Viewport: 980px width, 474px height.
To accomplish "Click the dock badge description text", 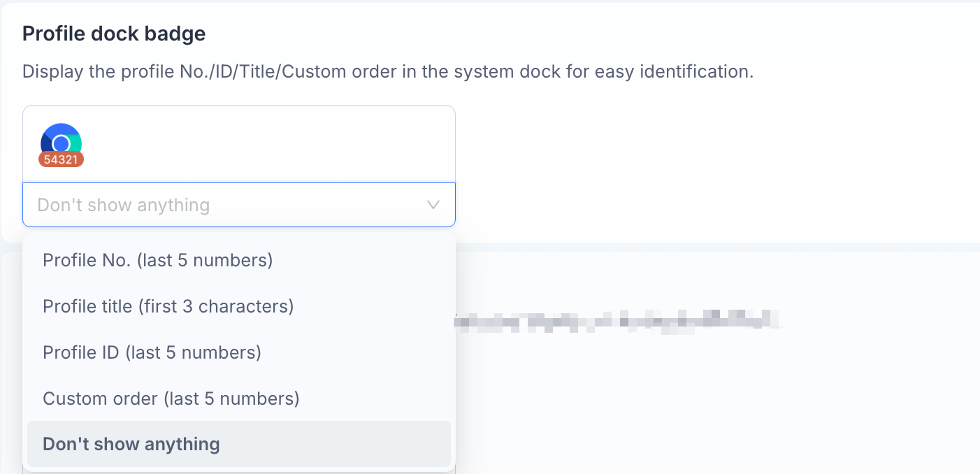I will point(388,71).
